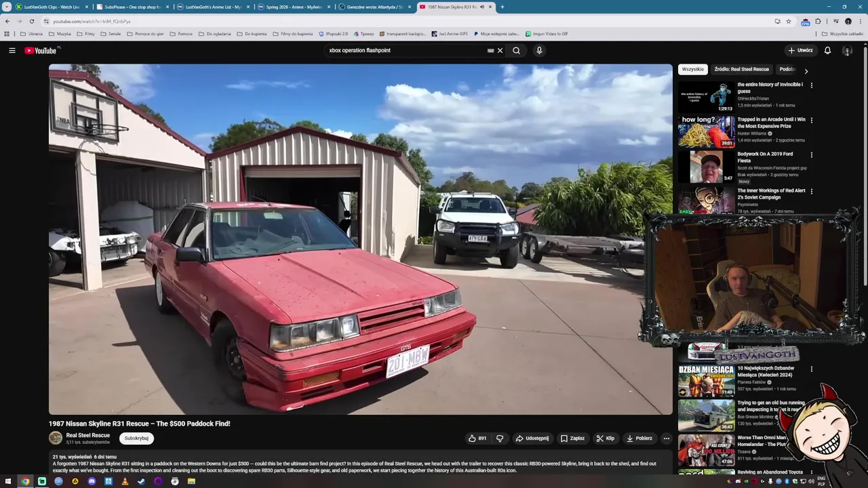Start voice search with the microphone
Image resolution: width=868 pixels, height=488 pixels.
pyautogui.click(x=539, y=50)
